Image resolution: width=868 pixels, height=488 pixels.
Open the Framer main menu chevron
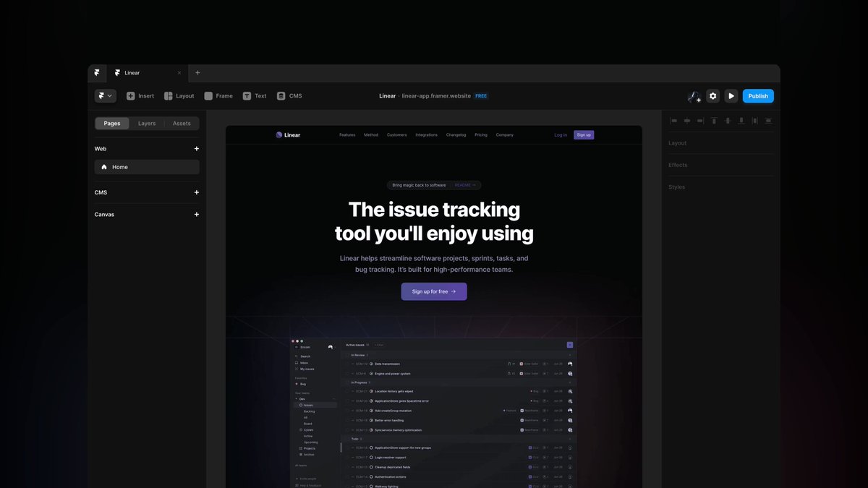[x=110, y=95]
